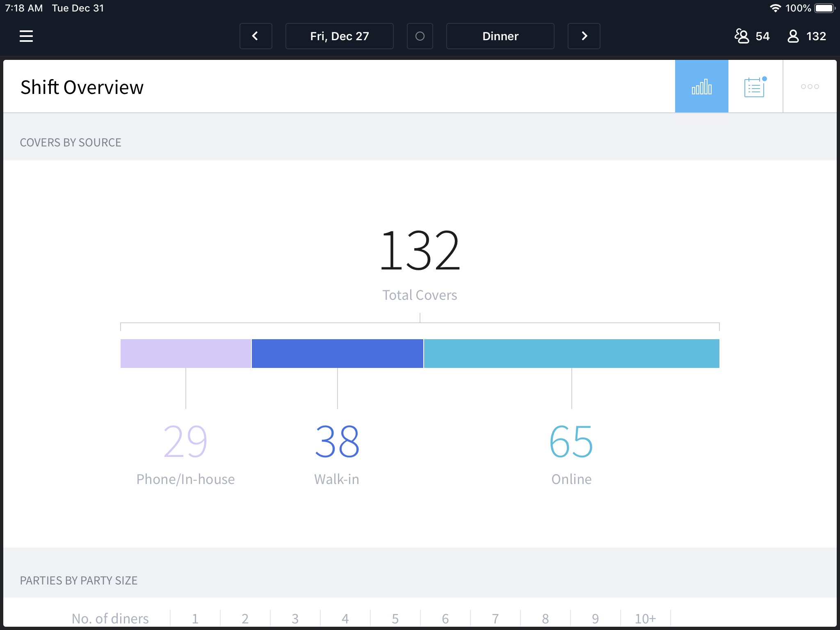The width and height of the screenshot is (840, 630).
Task: Open the reservation list calendar tab
Action: point(755,86)
